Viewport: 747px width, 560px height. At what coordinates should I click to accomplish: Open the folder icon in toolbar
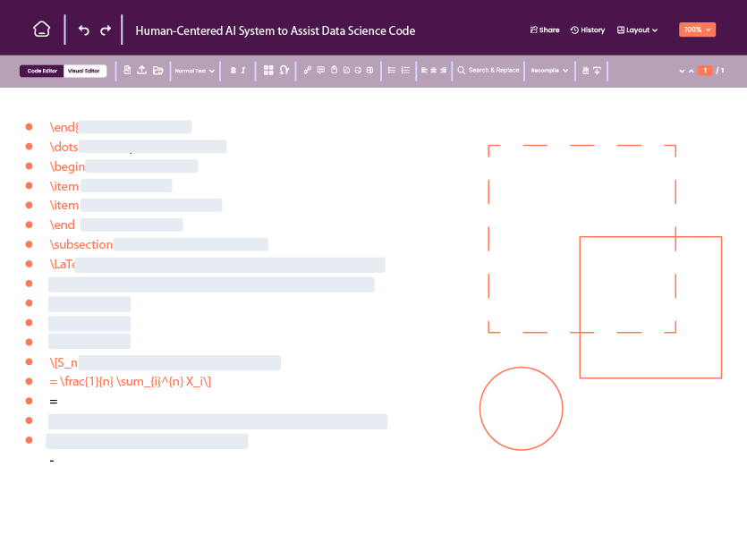click(157, 70)
